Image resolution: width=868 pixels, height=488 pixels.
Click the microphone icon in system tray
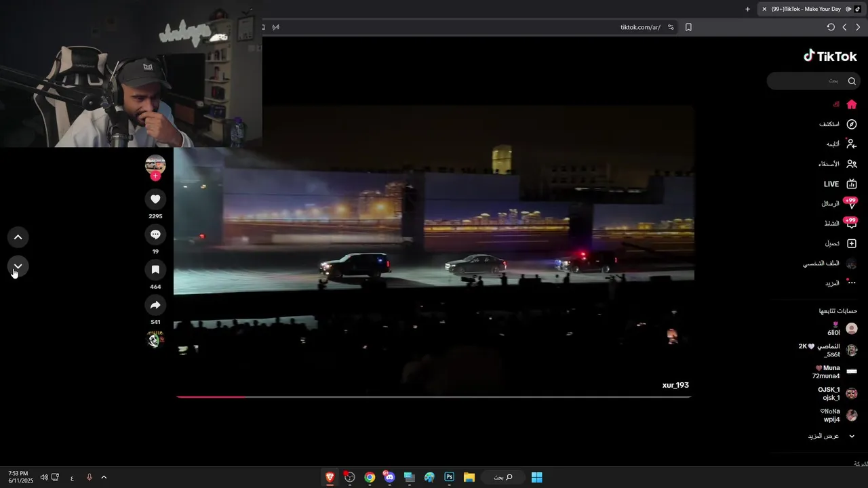tap(89, 477)
